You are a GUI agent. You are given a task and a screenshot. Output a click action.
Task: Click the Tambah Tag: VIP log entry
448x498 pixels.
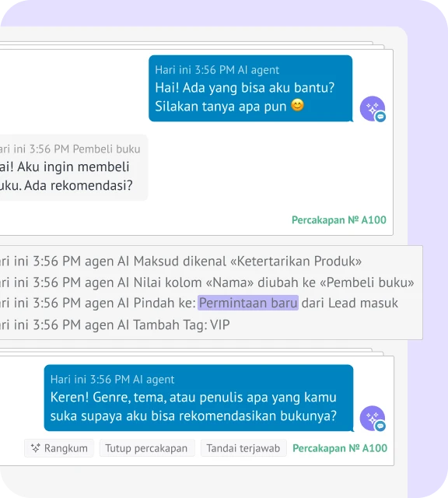(115, 324)
